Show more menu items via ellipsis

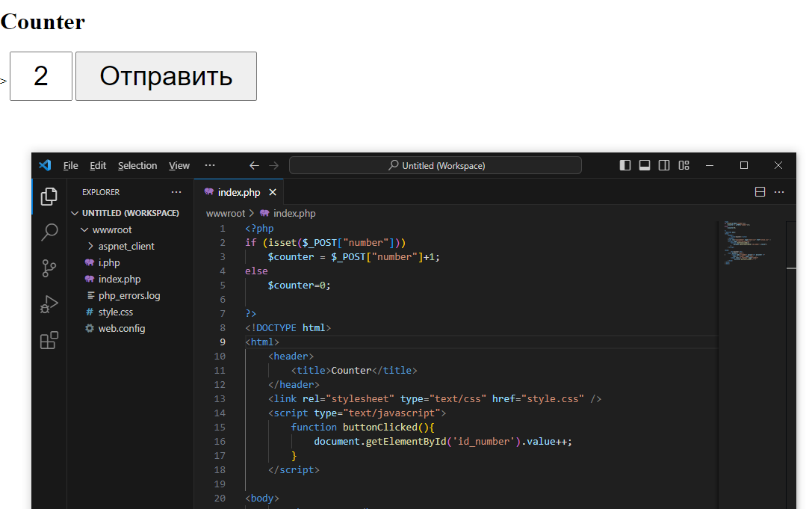pos(210,165)
